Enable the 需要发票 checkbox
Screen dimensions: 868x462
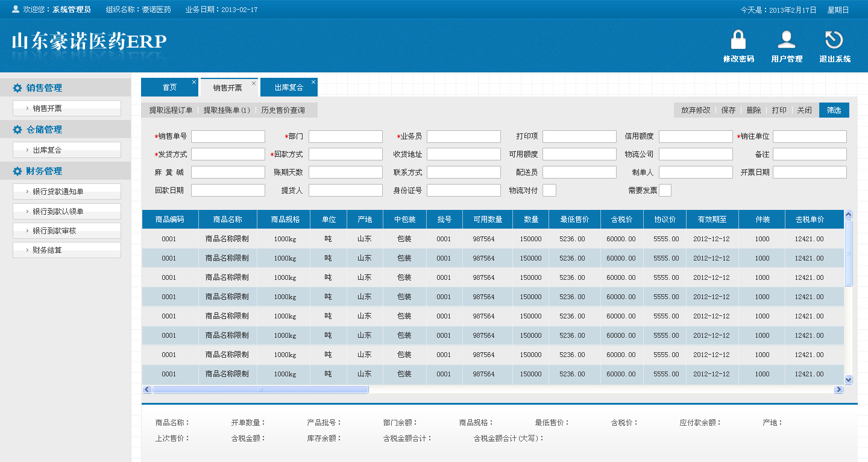[665, 191]
